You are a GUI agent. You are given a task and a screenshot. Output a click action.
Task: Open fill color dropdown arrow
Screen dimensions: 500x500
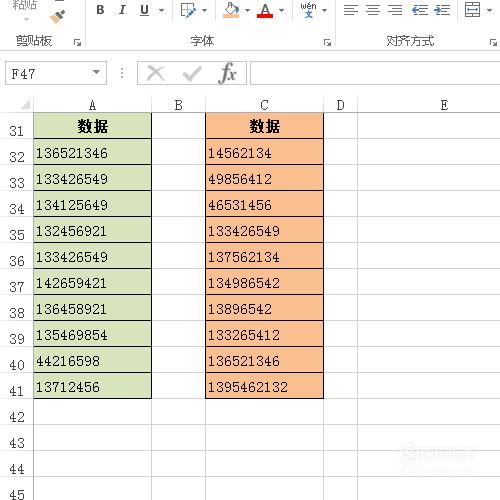[x=247, y=10]
